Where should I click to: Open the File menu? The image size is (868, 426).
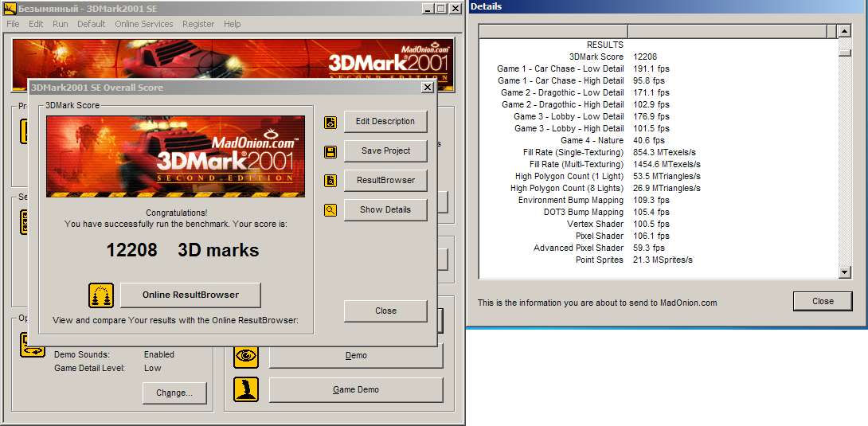click(x=13, y=24)
